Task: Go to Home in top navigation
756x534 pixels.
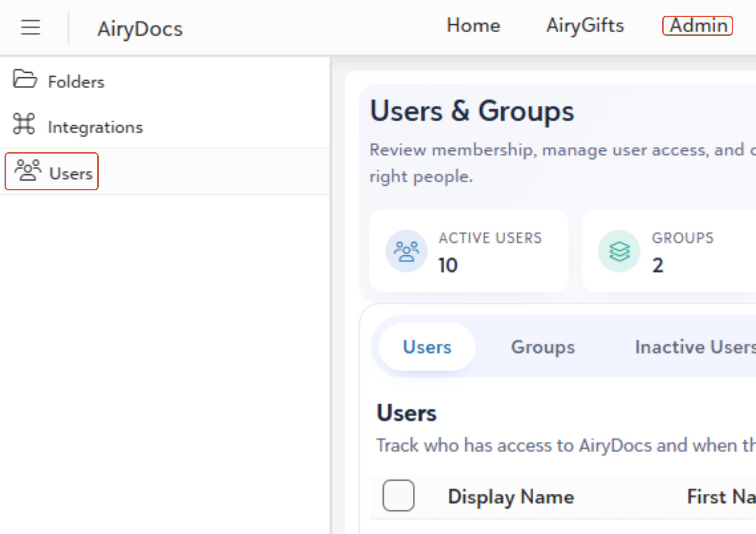Action: pos(473,26)
